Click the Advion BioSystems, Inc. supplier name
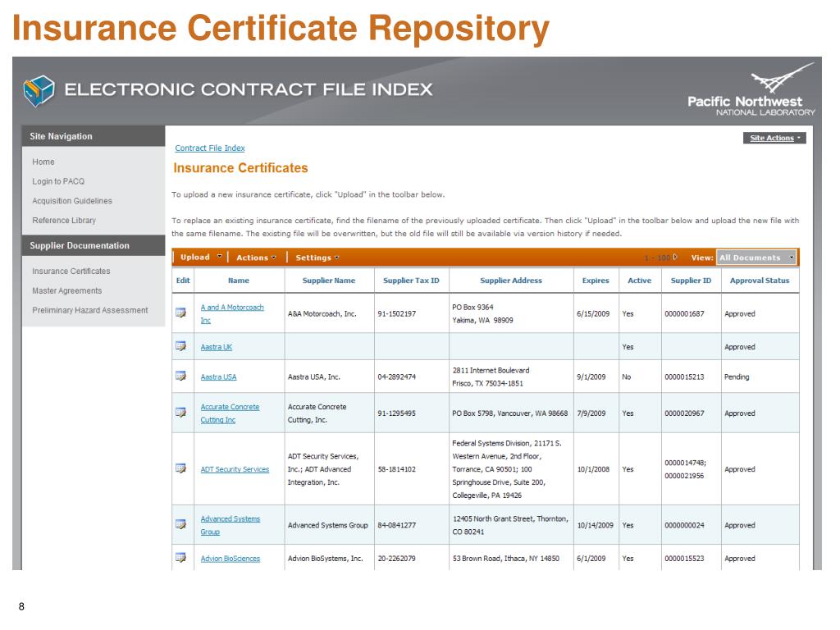The width and height of the screenshot is (840, 630). (x=325, y=559)
